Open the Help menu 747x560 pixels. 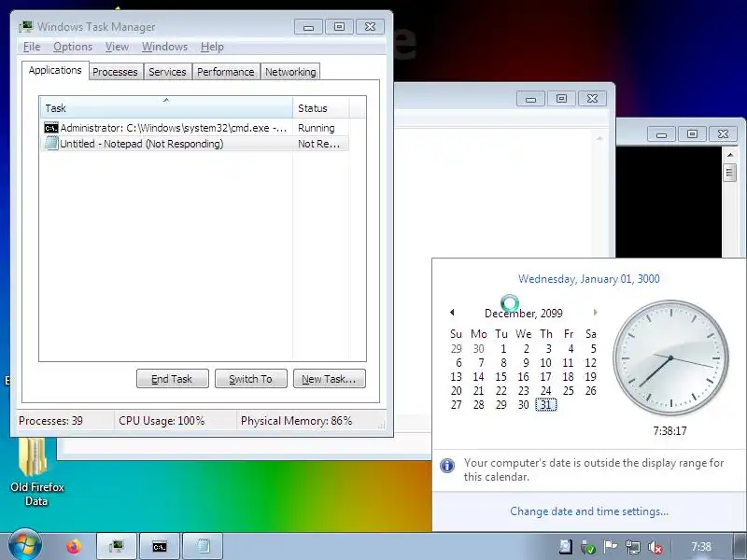212,47
